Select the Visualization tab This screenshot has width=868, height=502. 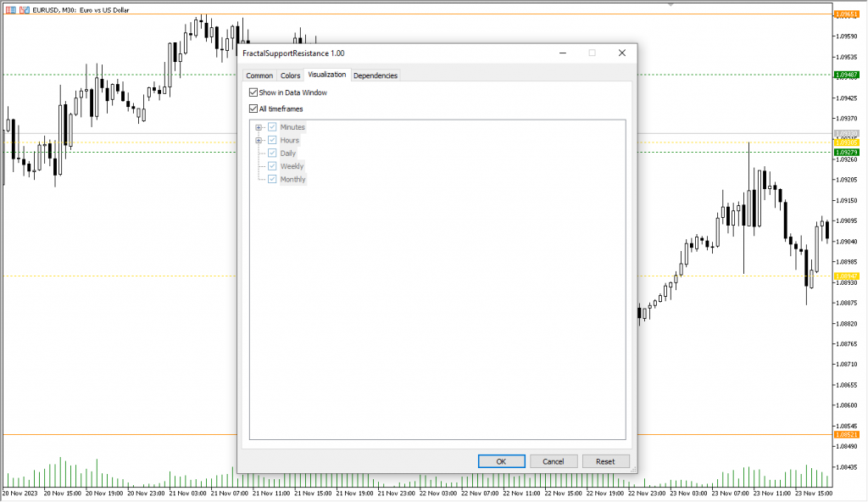tap(326, 75)
